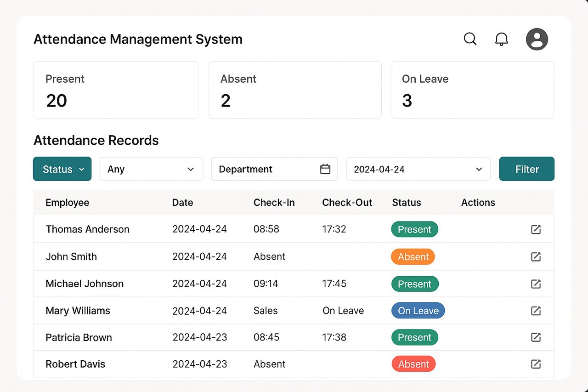588x392 pixels.
Task: Toggle John Smith's Absent status badge
Action: coord(413,256)
